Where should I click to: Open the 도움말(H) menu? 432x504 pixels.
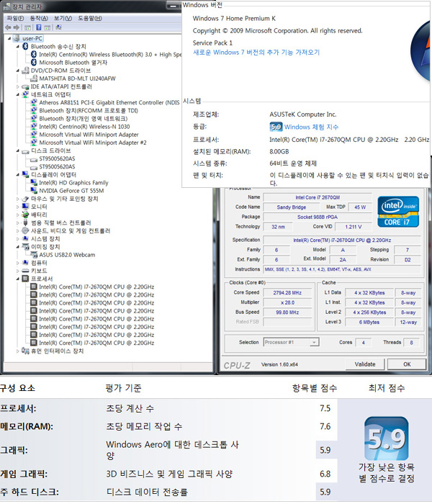pyautogui.click(x=90, y=18)
